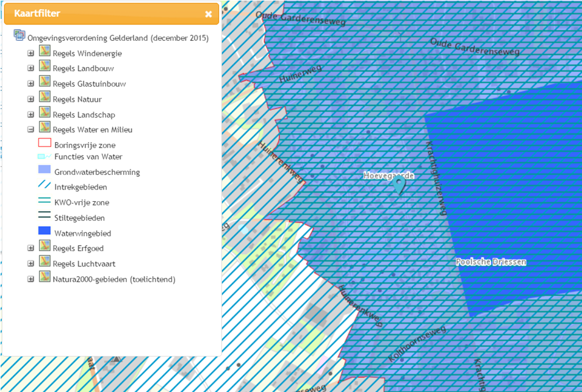Click the Waterwingebied blue color swatch
This screenshot has height=392, width=582.
click(44, 230)
